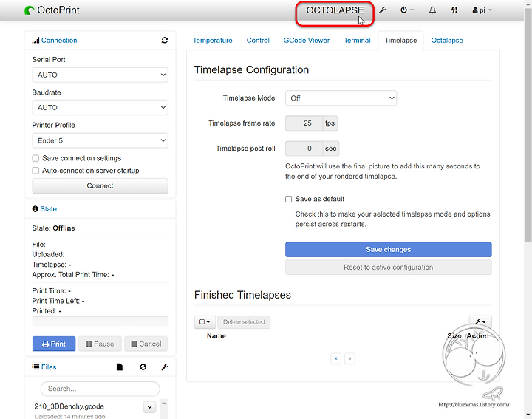
Task: Click the Timelapse frame rate field
Action: 304,123
